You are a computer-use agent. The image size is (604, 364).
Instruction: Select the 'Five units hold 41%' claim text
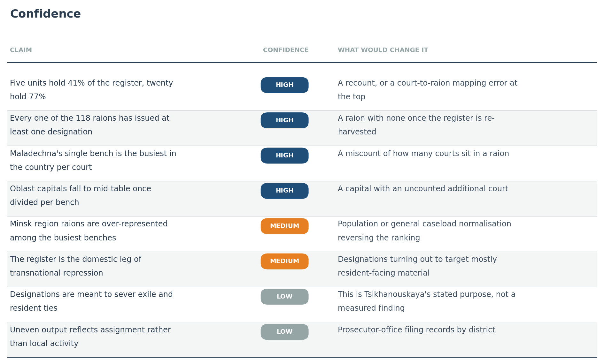(91, 90)
